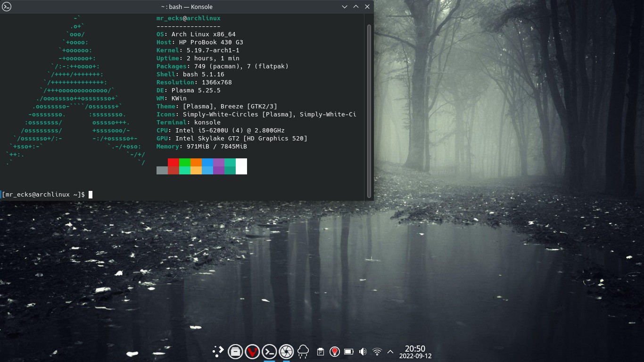
Task: Click the Konsole terminal taskbar icon
Action: click(x=269, y=351)
